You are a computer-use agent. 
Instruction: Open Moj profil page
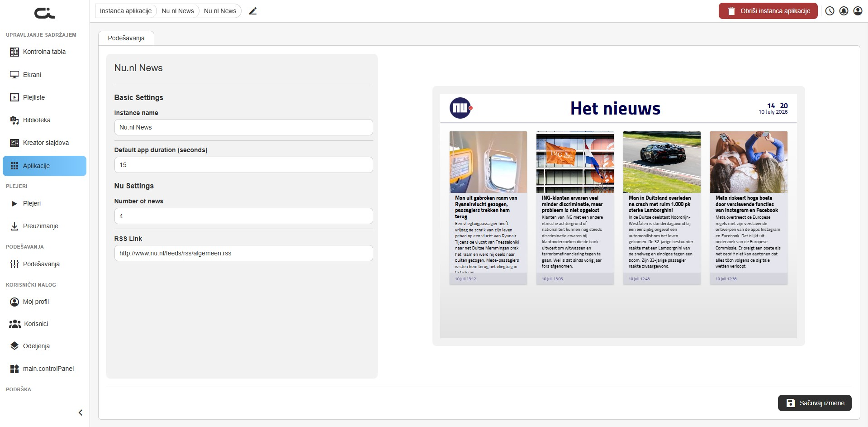(44, 302)
